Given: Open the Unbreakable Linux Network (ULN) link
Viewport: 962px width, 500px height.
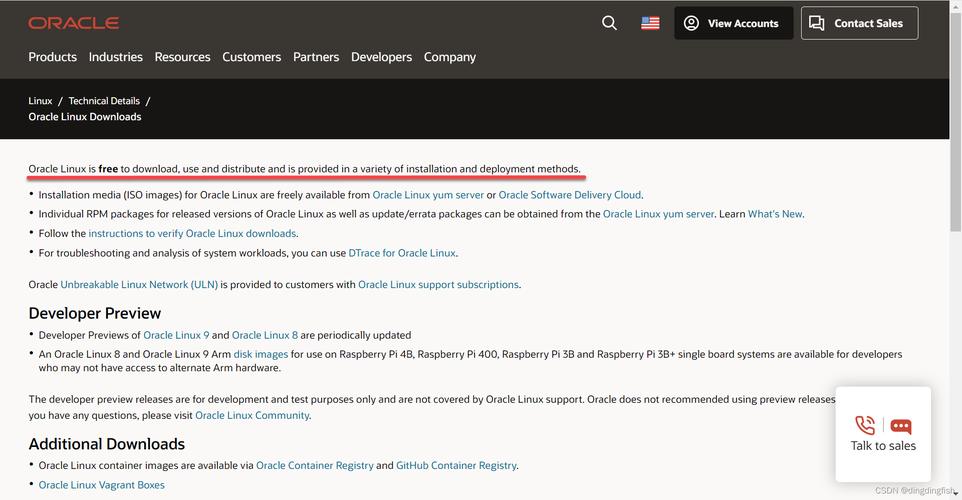Looking at the screenshot, I should [x=139, y=285].
